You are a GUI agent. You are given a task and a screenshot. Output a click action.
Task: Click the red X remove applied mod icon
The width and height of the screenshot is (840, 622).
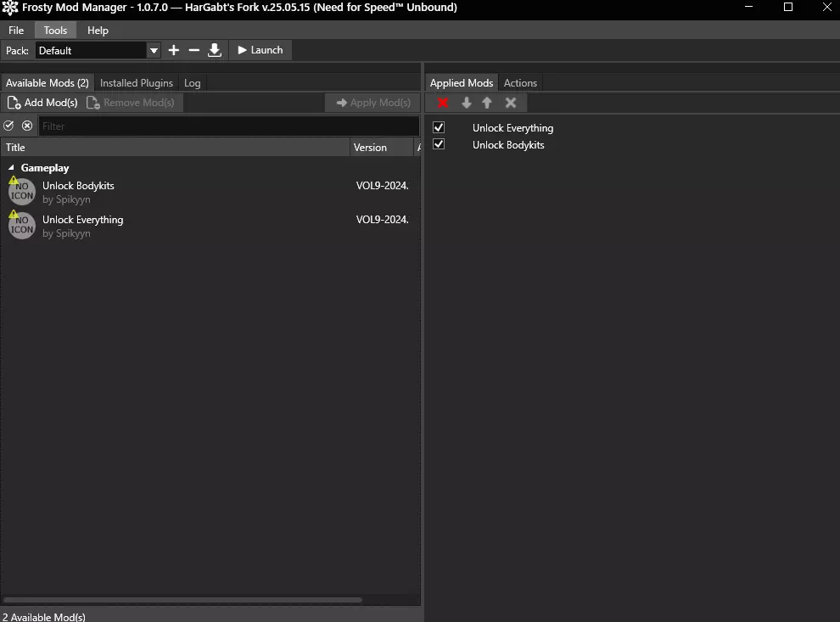(443, 103)
